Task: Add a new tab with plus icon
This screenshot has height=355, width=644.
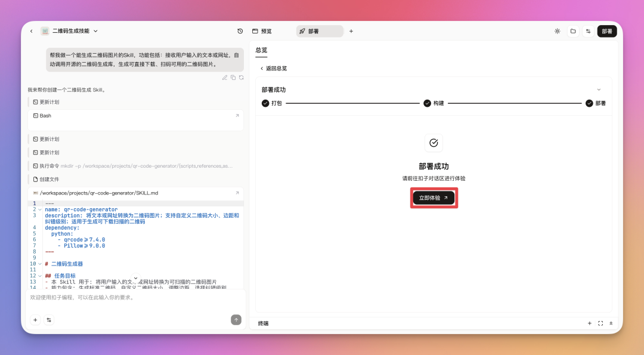Action: (351, 31)
